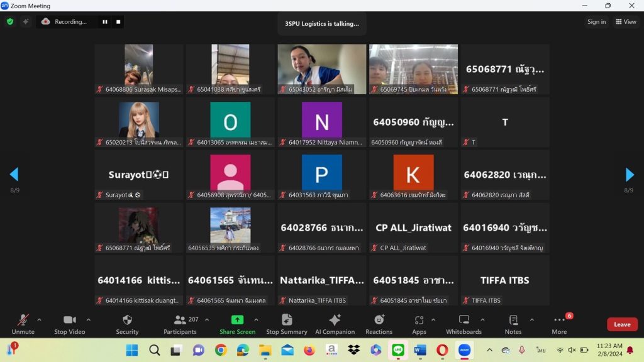Leave the meeting
This screenshot has height=362, width=644.
622,324
